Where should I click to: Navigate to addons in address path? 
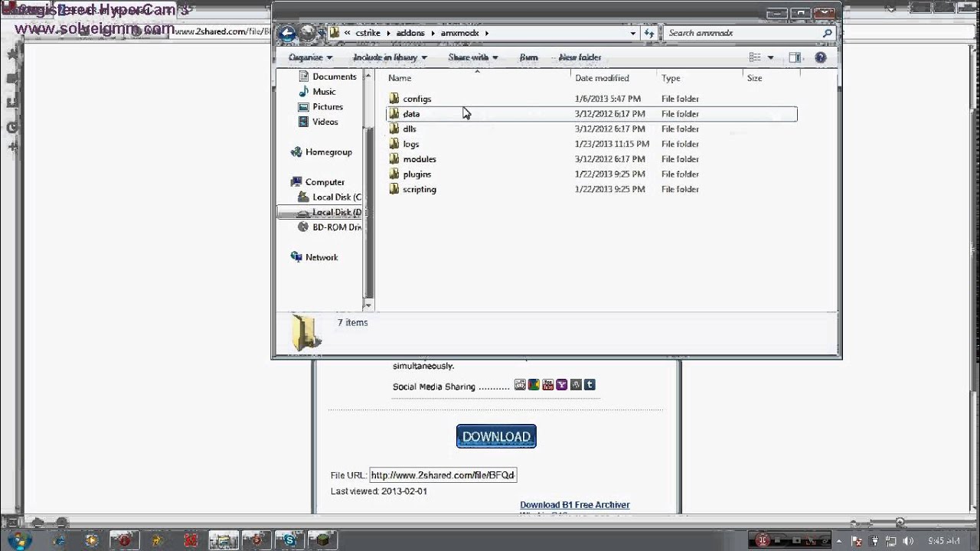[x=410, y=33]
